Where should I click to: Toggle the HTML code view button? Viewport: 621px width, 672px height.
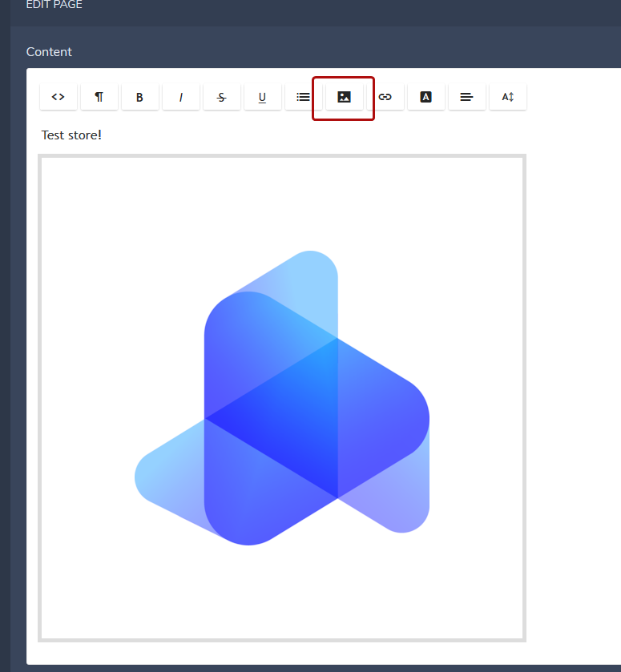58,97
